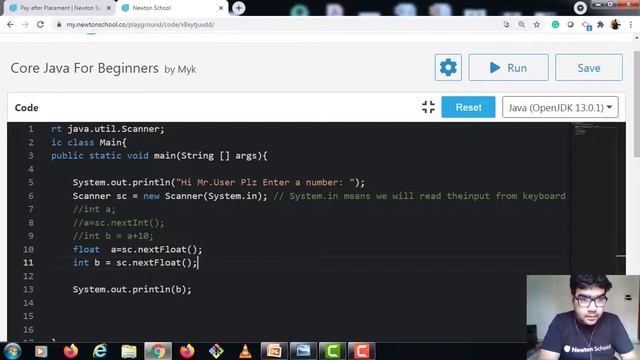Screen dimensions: 640x360
Task: Open File Explorer from the taskbar
Action: point(129,351)
